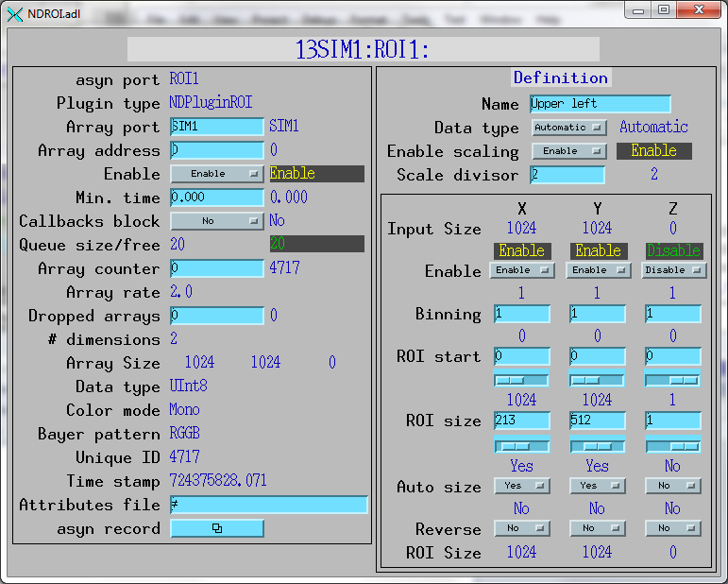Open the Z column Disable dropdown
The image size is (728, 584).
673,270
